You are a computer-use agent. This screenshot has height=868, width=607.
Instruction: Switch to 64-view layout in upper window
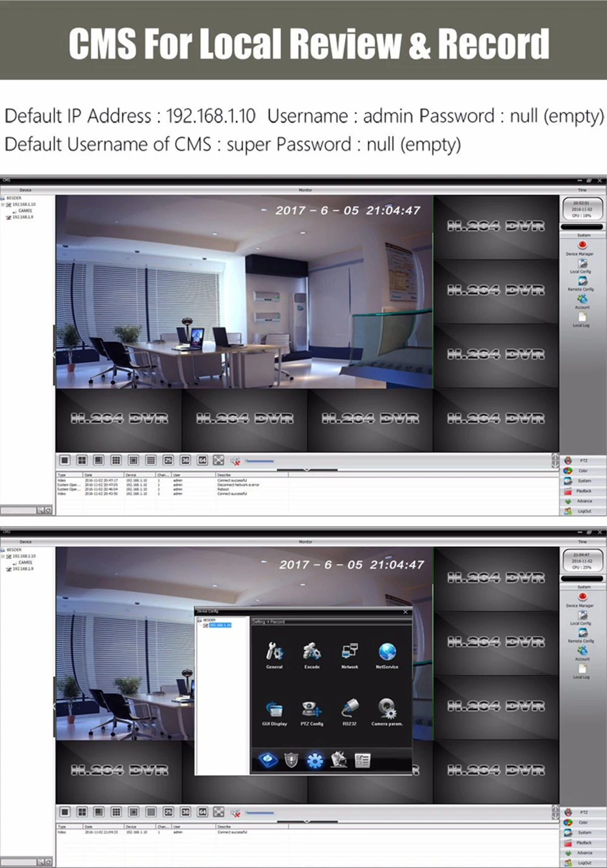[x=202, y=460]
